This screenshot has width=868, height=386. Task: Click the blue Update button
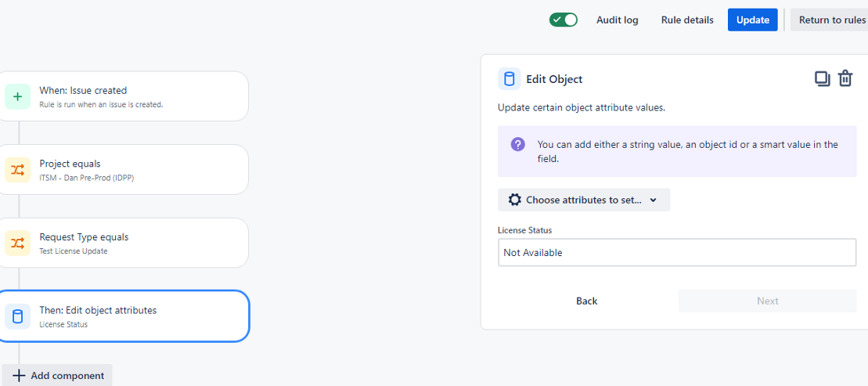(x=753, y=20)
